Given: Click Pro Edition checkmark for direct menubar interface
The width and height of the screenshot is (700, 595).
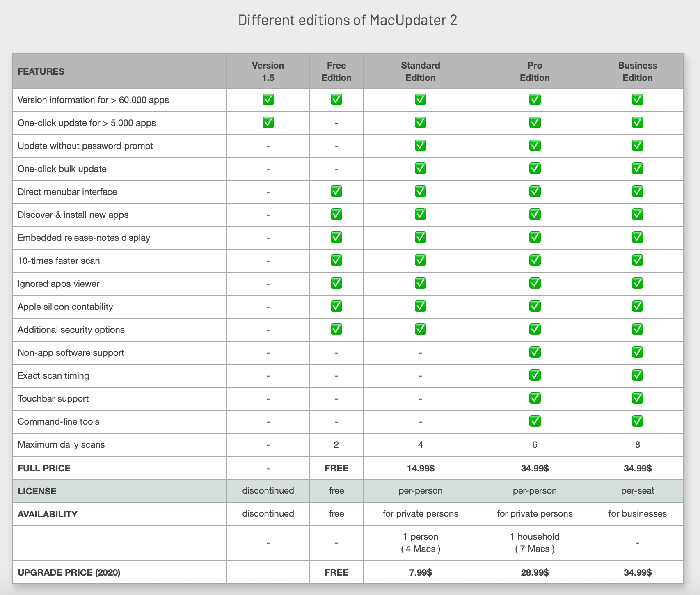Looking at the screenshot, I should point(535,192).
